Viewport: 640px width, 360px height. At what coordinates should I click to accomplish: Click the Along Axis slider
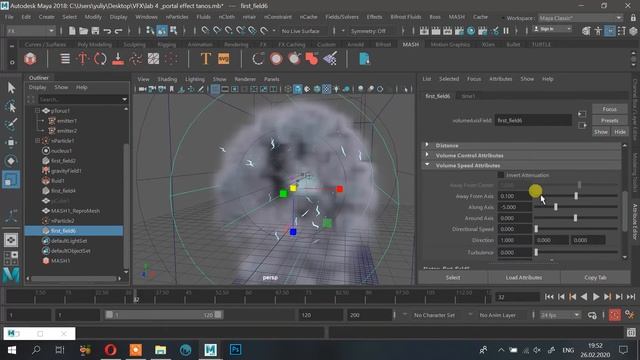(x=576, y=207)
